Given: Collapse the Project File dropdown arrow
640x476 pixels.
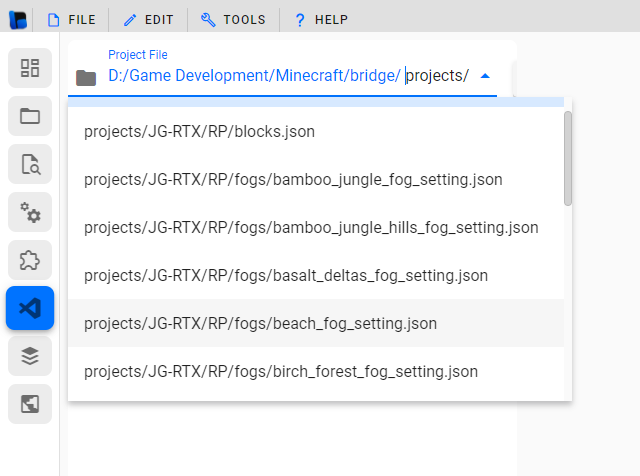Looking at the screenshot, I should [x=485, y=76].
